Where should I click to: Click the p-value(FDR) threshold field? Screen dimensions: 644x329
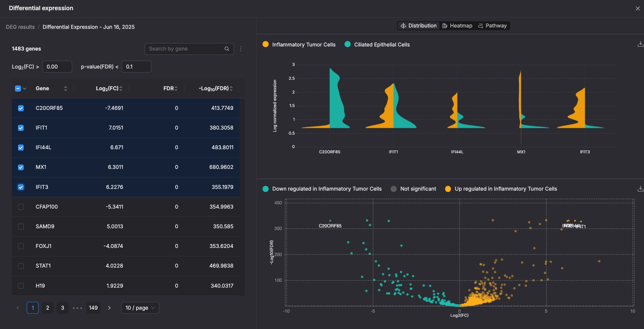point(136,66)
